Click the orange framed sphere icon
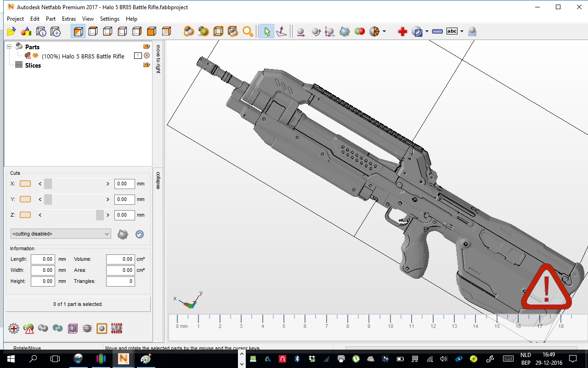Viewport: 588px width, 368px height. 102,328
